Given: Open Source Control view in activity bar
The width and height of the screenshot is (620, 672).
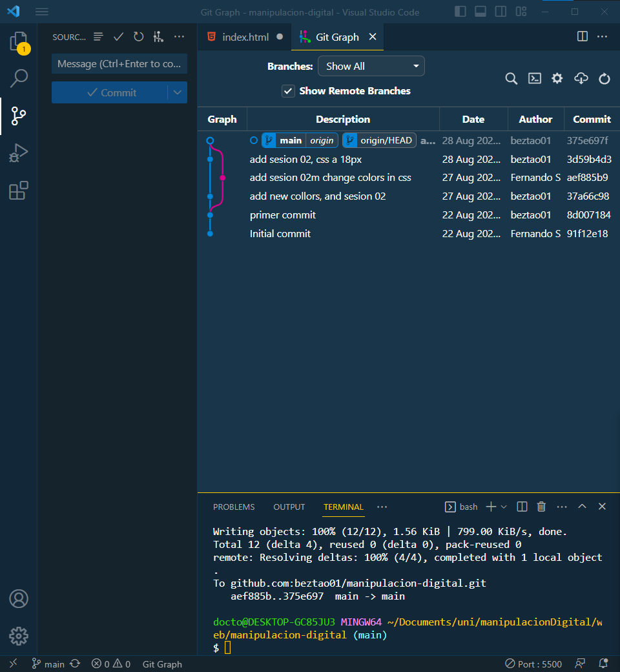Looking at the screenshot, I should pyautogui.click(x=19, y=116).
